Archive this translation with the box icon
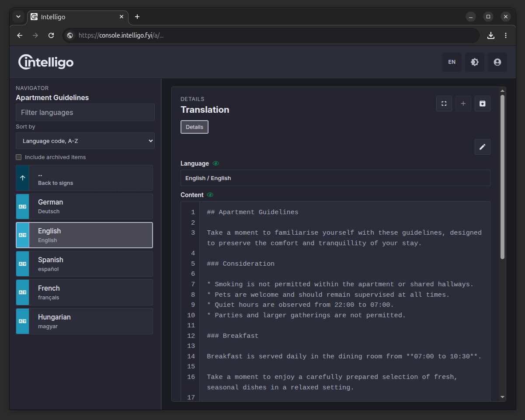This screenshot has width=525, height=420. pos(483,104)
